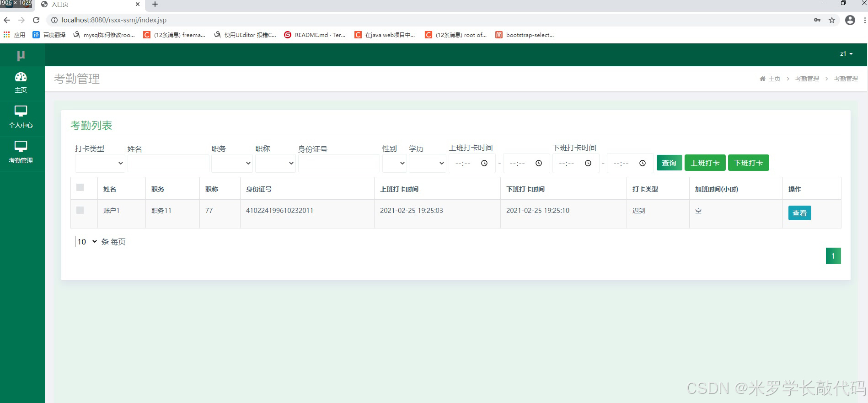868x403 pixels.
Task: Open the 职称 filter dropdown
Action: (275, 163)
